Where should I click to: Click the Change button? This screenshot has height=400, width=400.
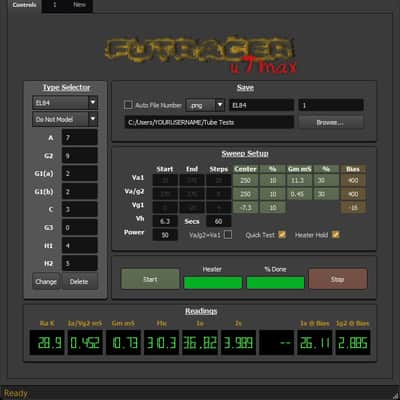click(x=46, y=282)
